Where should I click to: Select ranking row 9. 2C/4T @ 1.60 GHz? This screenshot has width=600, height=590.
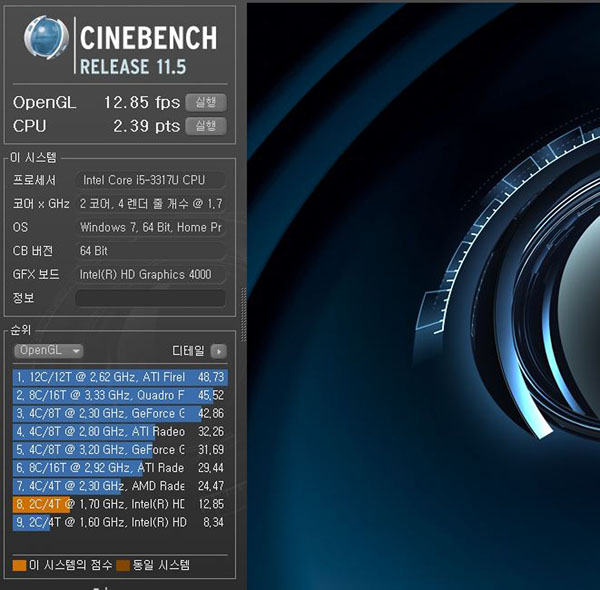[x=120, y=522]
